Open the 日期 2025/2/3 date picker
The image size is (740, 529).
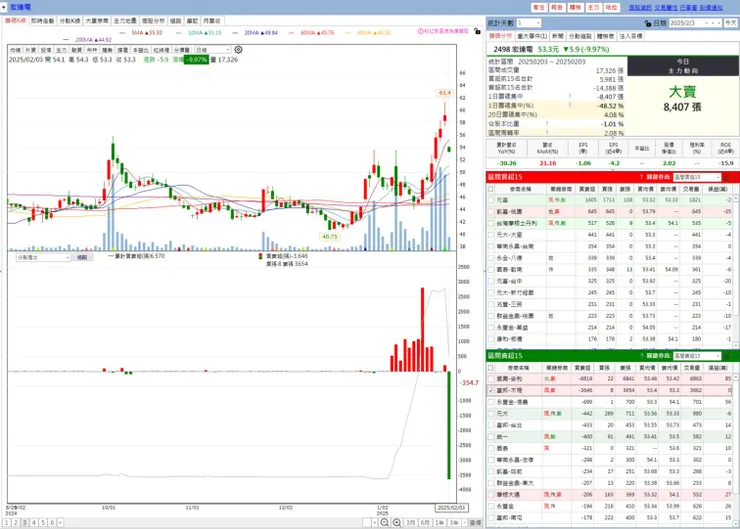click(x=696, y=23)
